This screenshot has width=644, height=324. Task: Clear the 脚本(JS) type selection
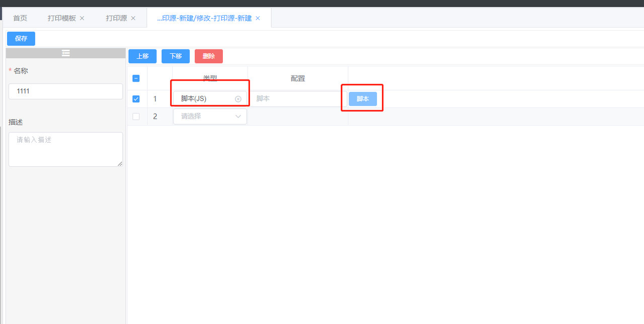[238, 99]
